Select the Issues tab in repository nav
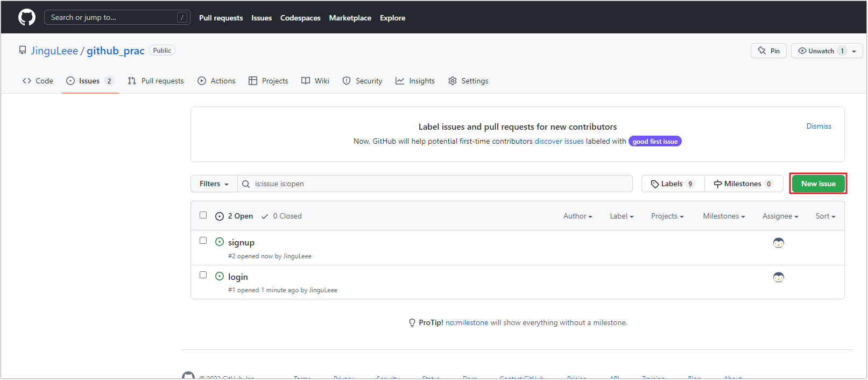This screenshot has height=380, width=868. point(90,81)
